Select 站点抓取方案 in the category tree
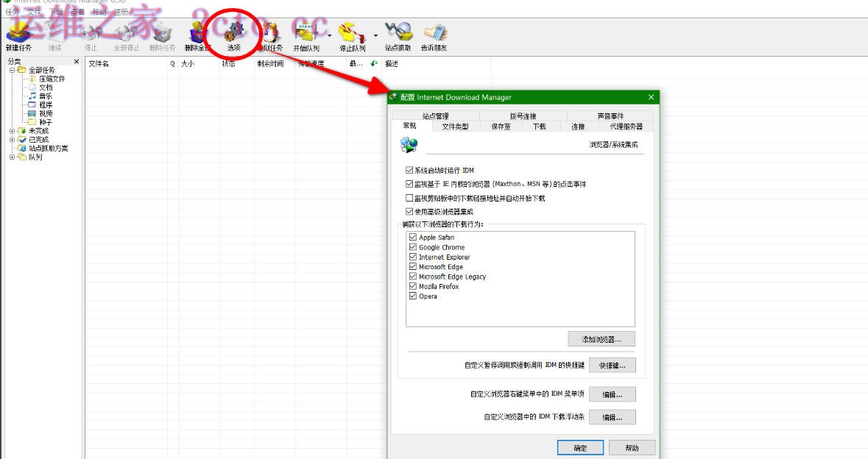Viewport: 868px width, 459px height. click(x=49, y=148)
